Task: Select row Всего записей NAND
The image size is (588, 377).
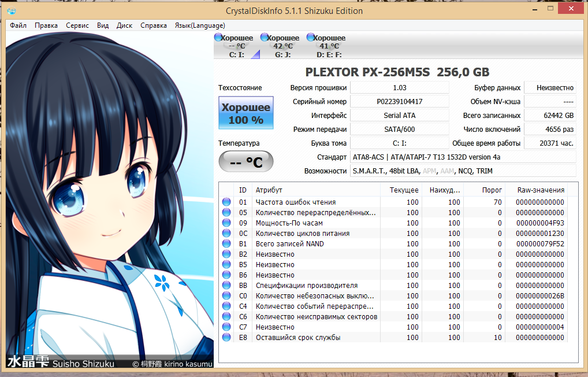Action: 394,243
